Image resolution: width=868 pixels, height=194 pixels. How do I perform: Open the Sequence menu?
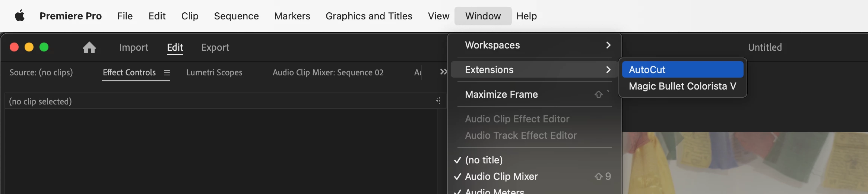[236, 16]
